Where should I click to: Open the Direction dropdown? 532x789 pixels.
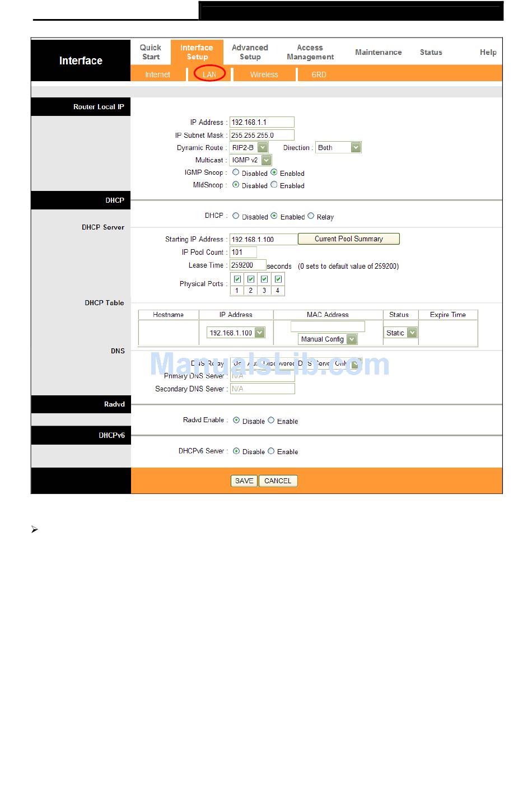[x=338, y=147]
